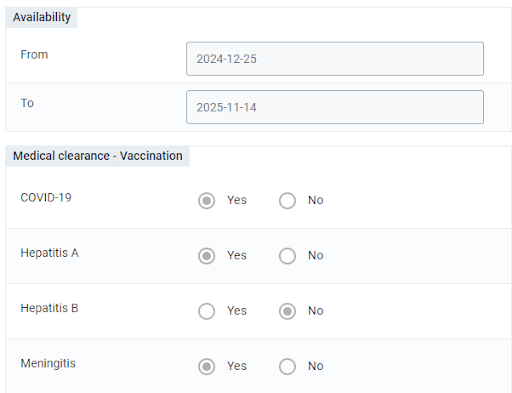Mark Hepatitis B vaccination as Yes

click(206, 311)
